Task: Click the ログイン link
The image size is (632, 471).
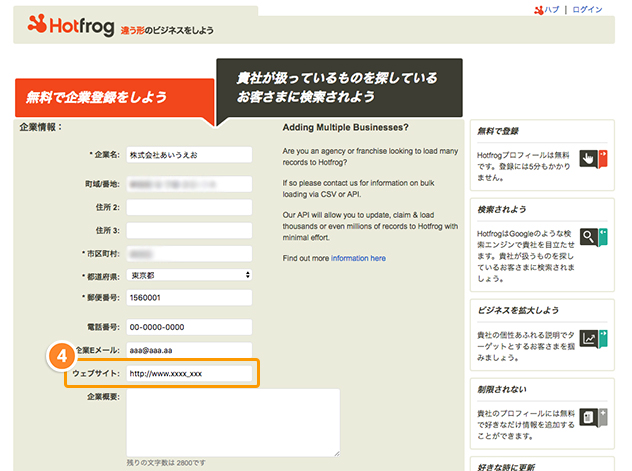Action: pos(587,10)
